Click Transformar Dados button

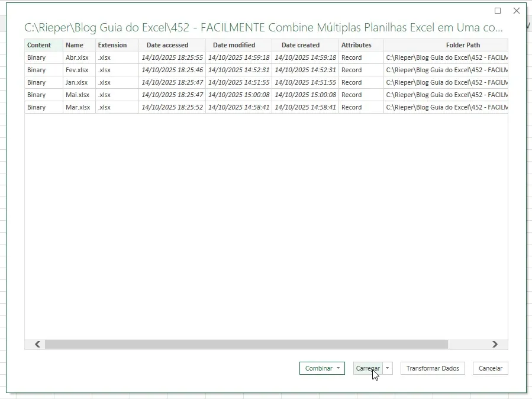[433, 368]
